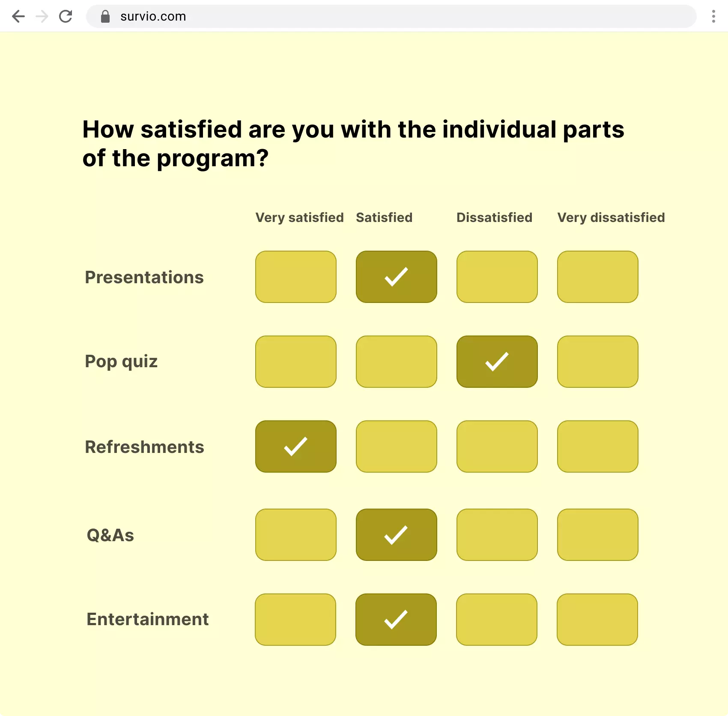The width and height of the screenshot is (728, 716).
Task: Uncheck Dissatisfied for Pop quiz
Action: [x=497, y=362]
